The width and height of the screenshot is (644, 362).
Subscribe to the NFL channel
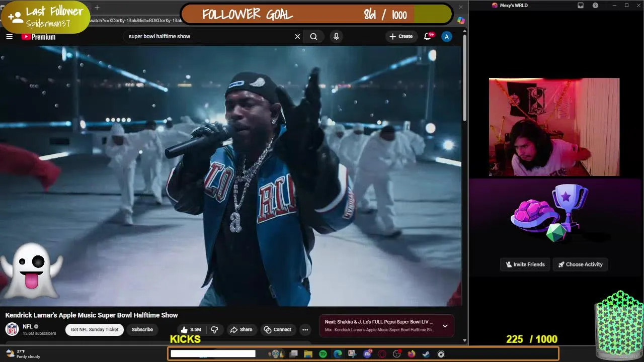coord(142,330)
